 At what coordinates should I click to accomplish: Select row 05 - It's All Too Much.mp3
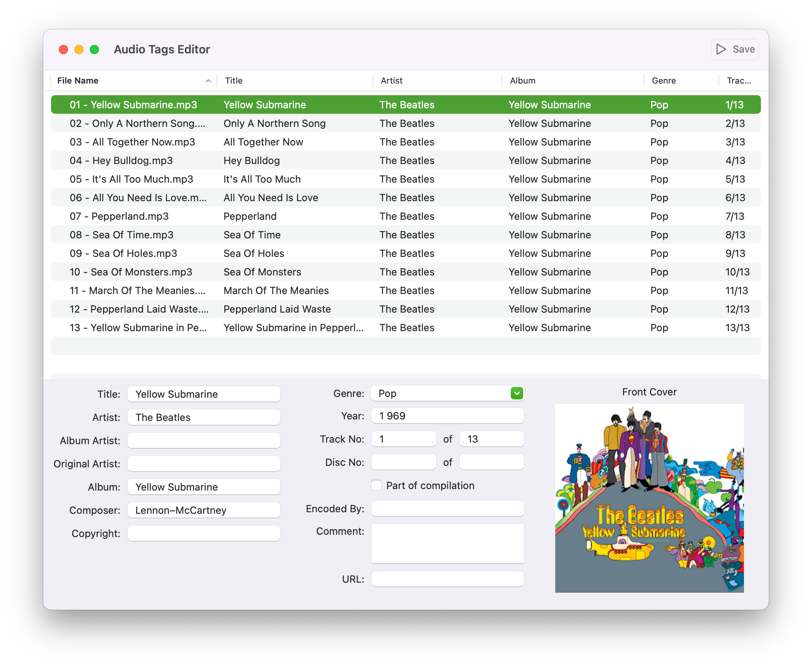tap(406, 179)
